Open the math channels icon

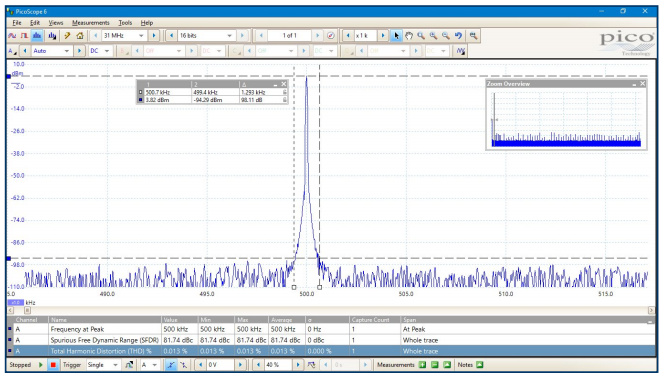(461, 51)
